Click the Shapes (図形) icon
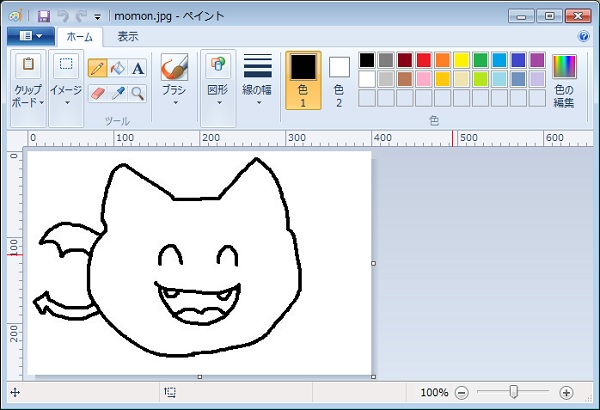 click(218, 66)
